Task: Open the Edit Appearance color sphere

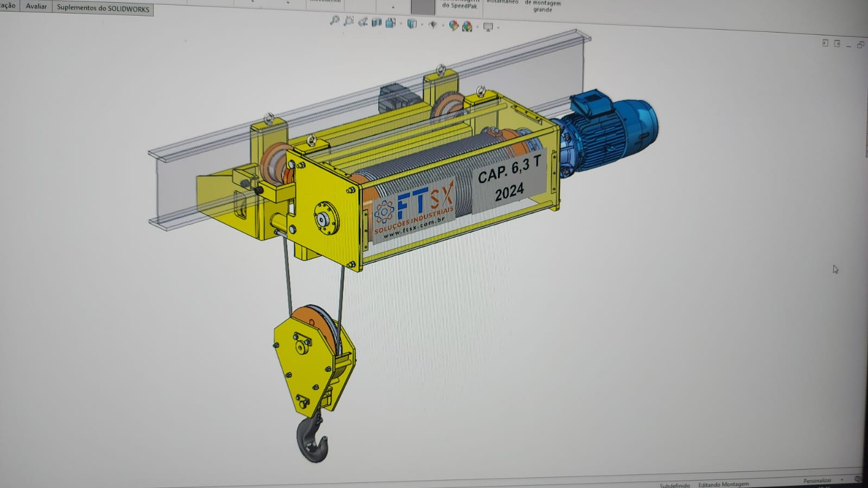Action: pyautogui.click(x=453, y=26)
